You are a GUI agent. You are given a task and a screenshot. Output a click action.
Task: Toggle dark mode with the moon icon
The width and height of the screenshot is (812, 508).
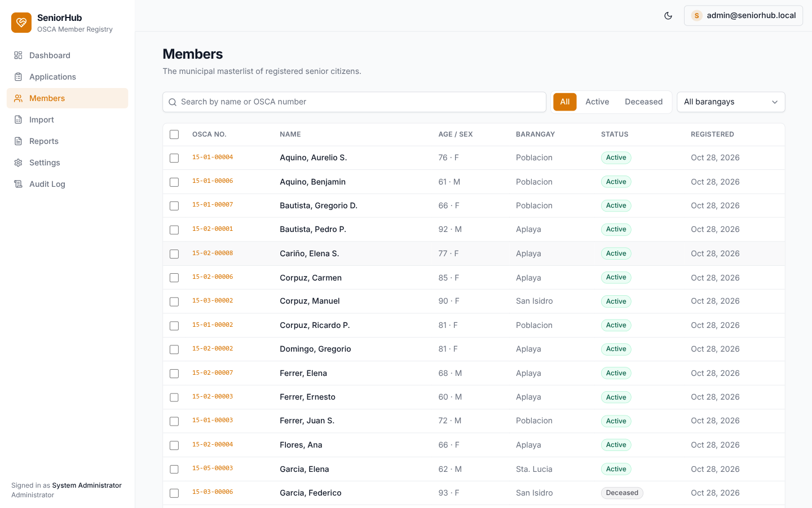click(x=668, y=16)
